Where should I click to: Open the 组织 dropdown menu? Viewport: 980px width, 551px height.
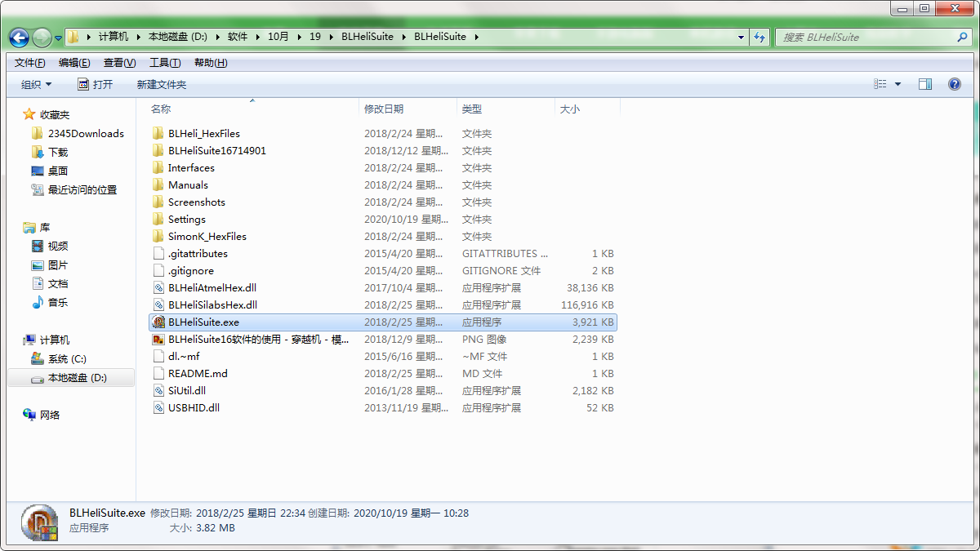point(37,84)
